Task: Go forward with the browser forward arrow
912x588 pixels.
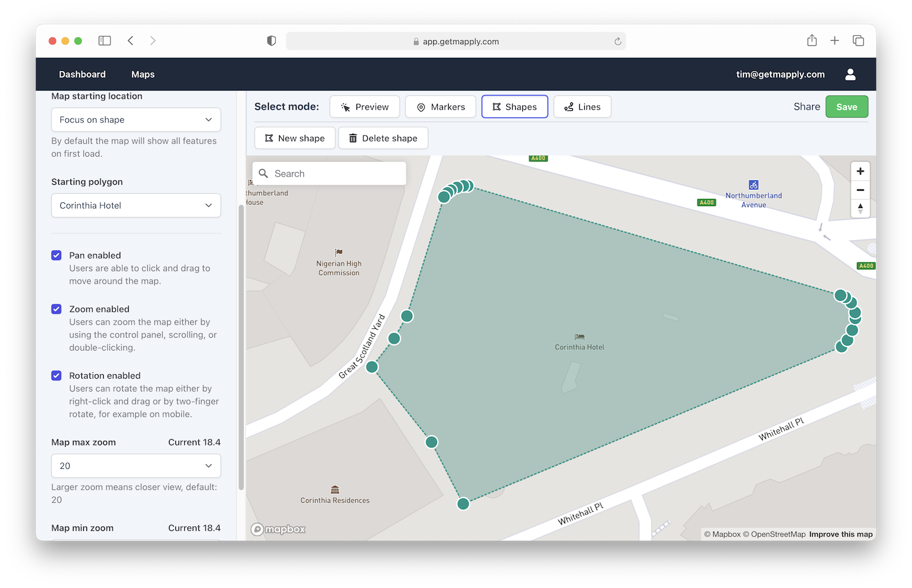Action: [152, 40]
